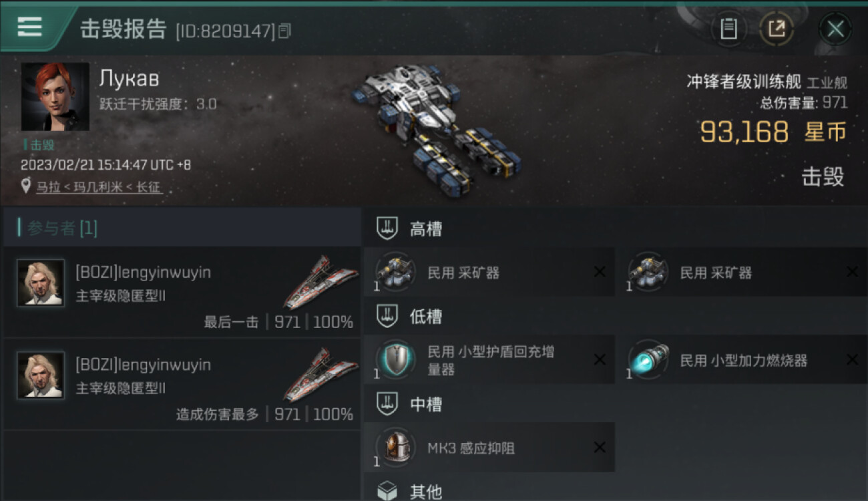
Task: Open 最后一击 attacker lengyinwuyin's portrait
Action: click(41, 283)
